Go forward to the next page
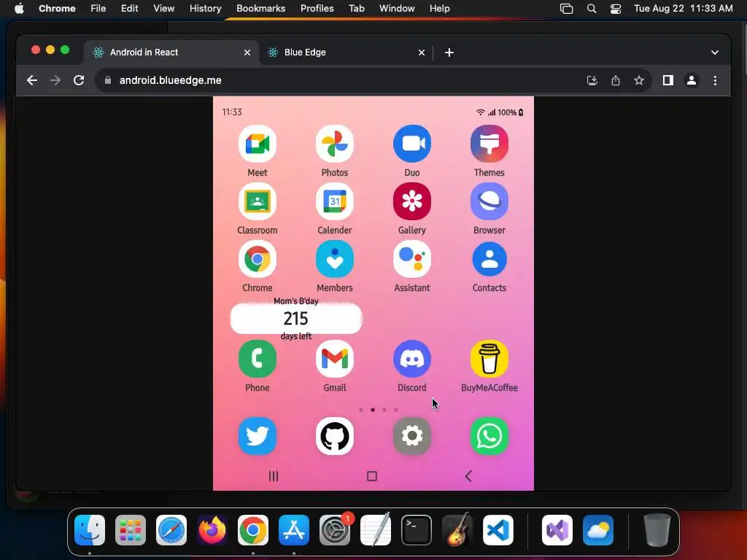This screenshot has width=747, height=560. (x=55, y=80)
